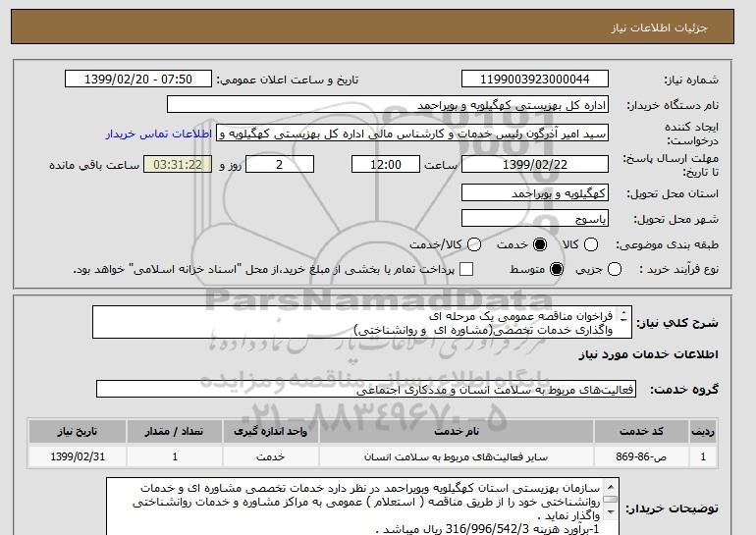
Task: Click the delivery province field
Action: (535, 193)
